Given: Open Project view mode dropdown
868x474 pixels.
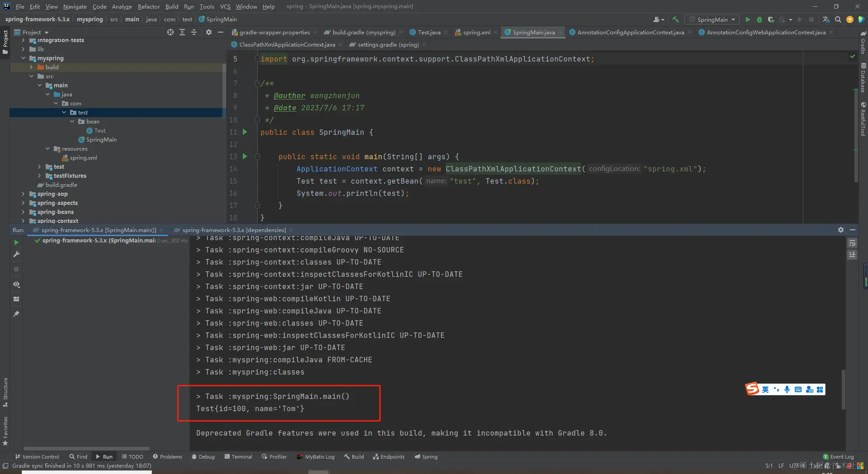Looking at the screenshot, I should tap(32, 32).
